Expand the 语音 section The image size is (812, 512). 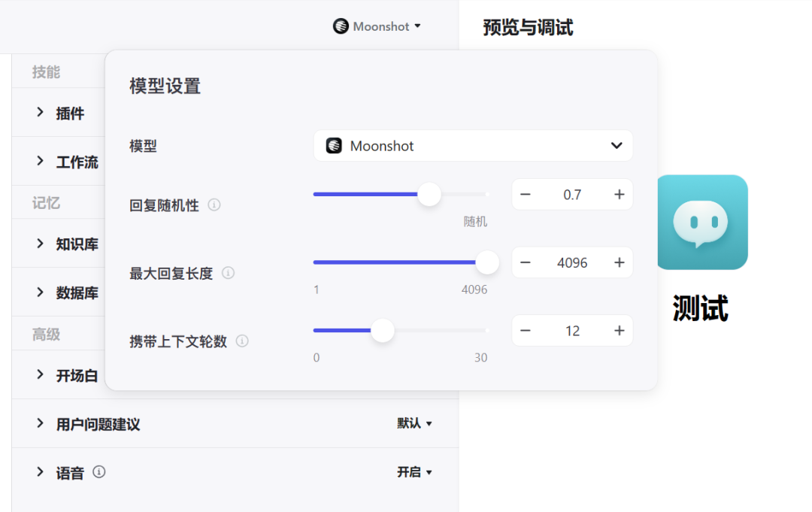point(40,471)
